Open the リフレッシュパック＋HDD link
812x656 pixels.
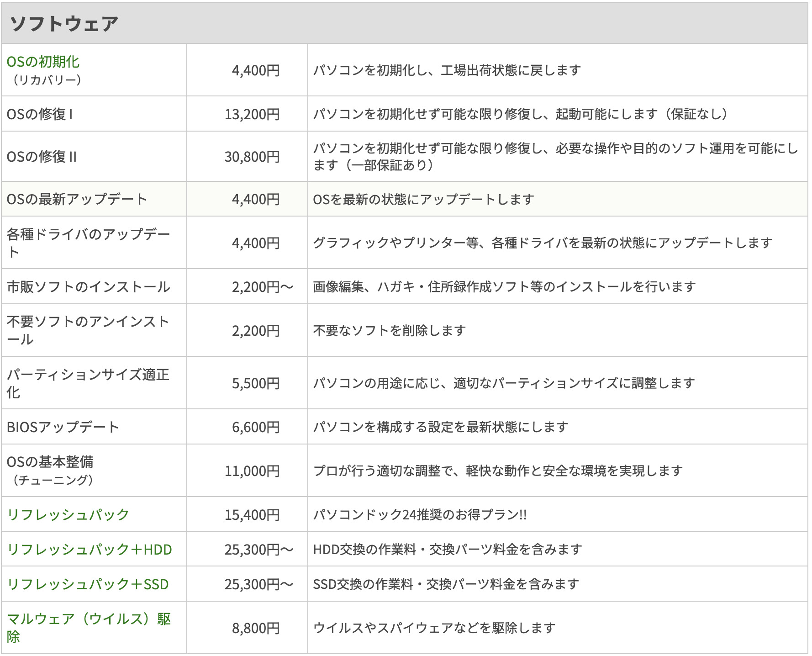coord(89,549)
